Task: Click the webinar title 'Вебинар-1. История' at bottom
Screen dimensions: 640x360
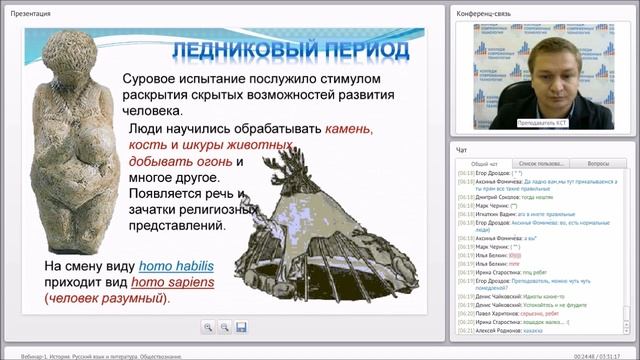Action: point(101,357)
